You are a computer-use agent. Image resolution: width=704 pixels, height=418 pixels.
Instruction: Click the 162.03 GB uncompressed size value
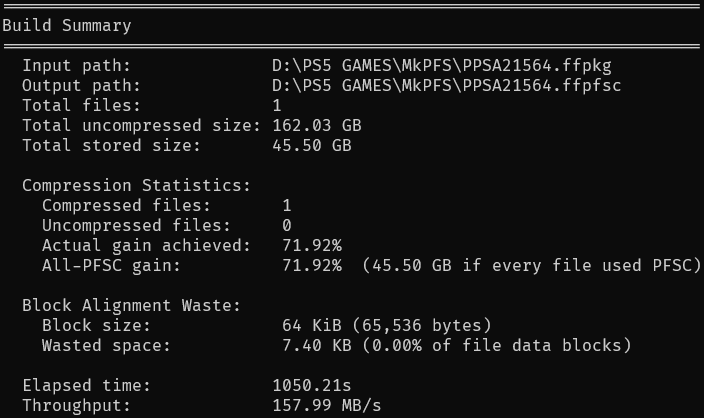coord(317,126)
